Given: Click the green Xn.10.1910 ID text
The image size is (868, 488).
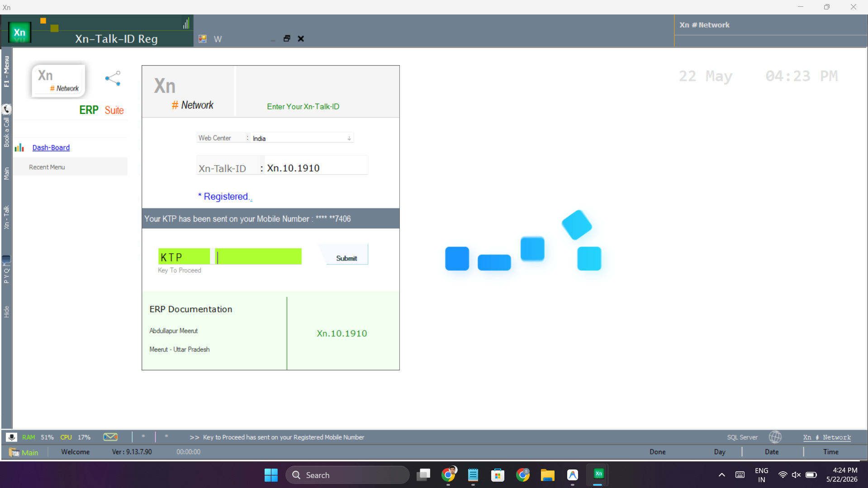Looking at the screenshot, I should (342, 333).
